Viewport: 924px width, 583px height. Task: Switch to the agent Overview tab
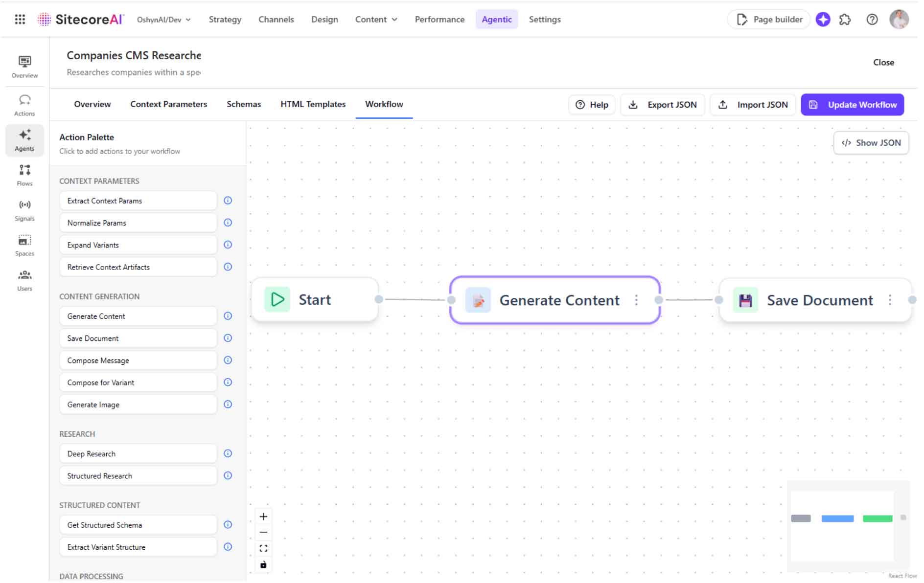(x=92, y=105)
